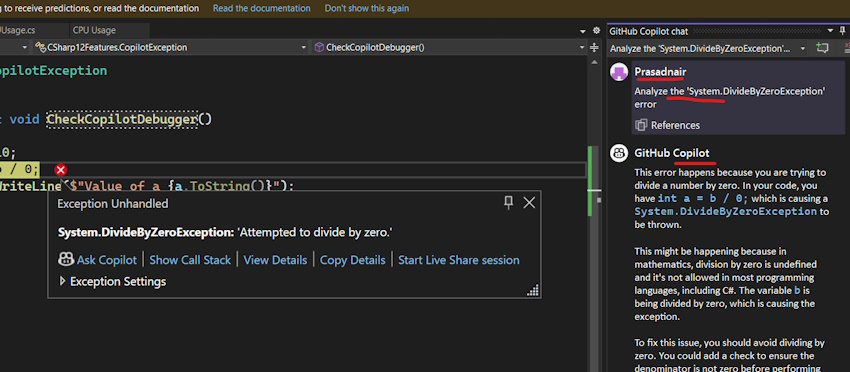Click Show Call Stack link
This screenshot has height=372, width=850.
(x=190, y=260)
